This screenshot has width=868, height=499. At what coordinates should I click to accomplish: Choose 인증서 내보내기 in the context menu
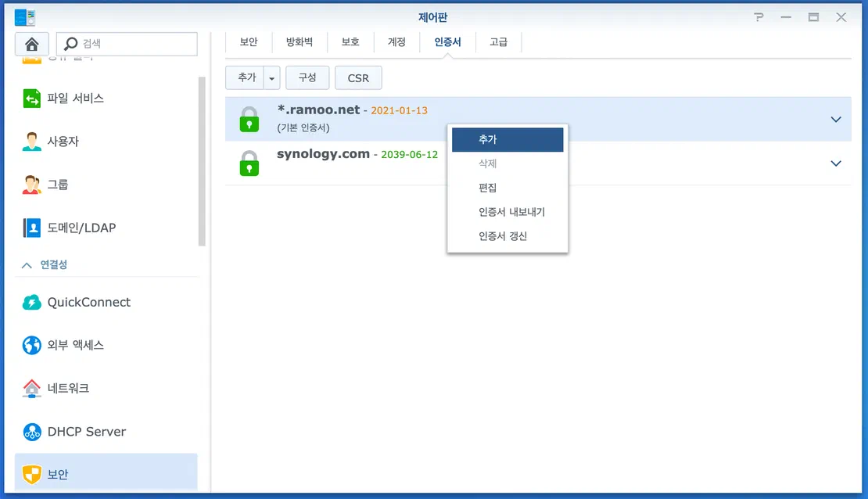tap(508, 212)
